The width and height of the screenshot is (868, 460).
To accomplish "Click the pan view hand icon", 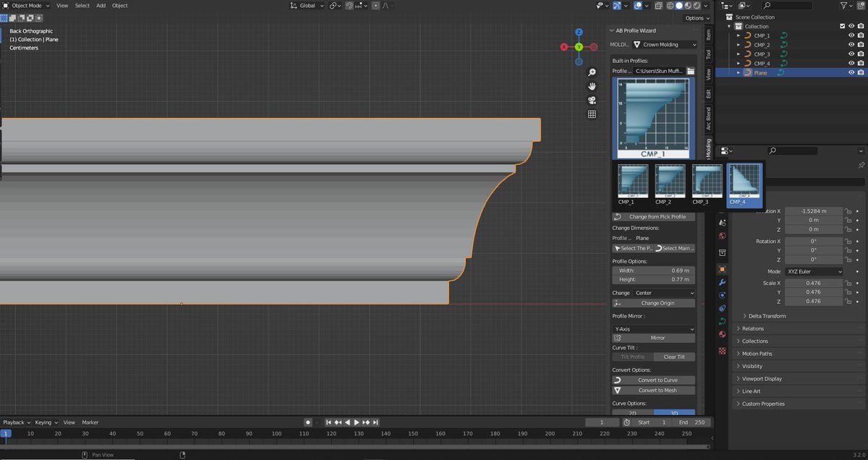I will 592,86.
